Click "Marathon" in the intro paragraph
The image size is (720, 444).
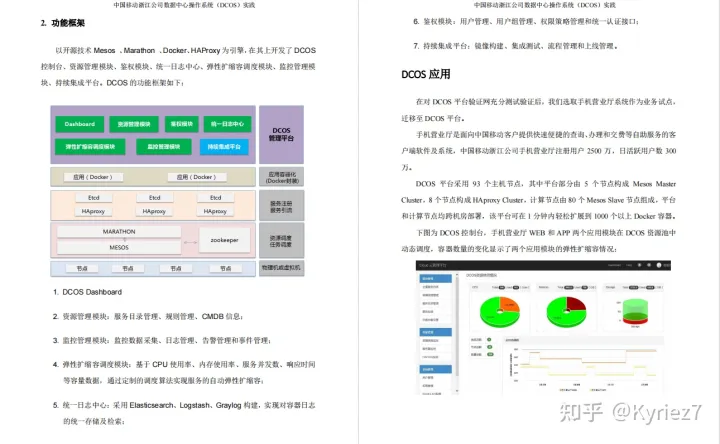click(x=139, y=51)
